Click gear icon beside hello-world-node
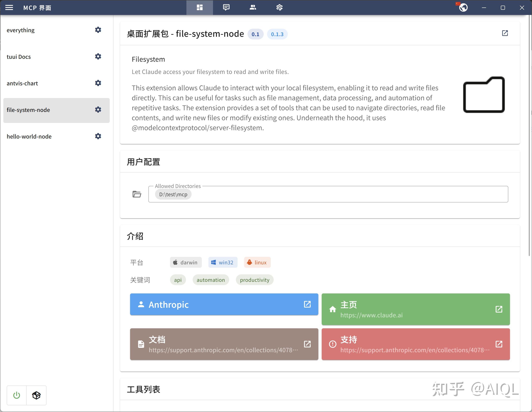Viewport: 532px width, 412px height. click(x=98, y=136)
